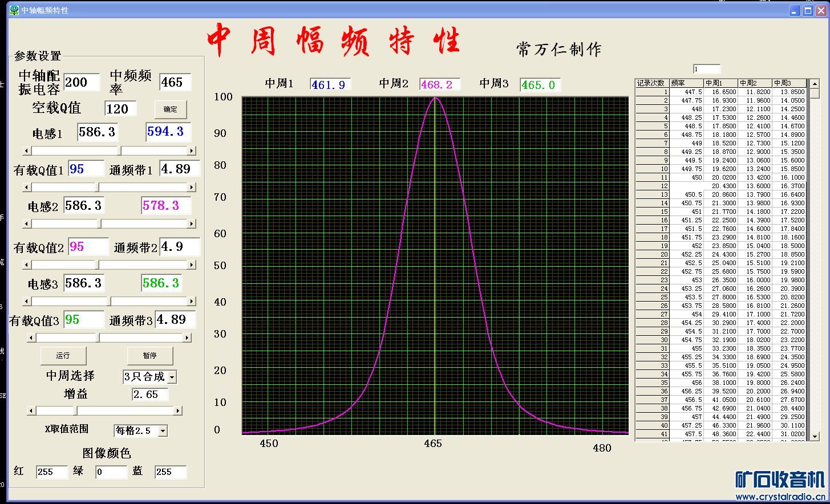Click the 中频频率 field showing 465
Screen dimensions: 830x504
pyautogui.click(x=175, y=83)
